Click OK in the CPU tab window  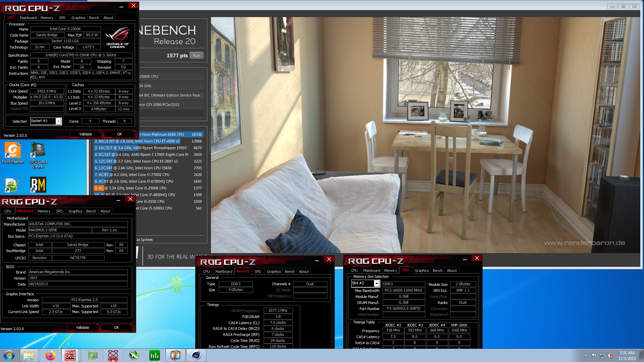click(x=120, y=134)
